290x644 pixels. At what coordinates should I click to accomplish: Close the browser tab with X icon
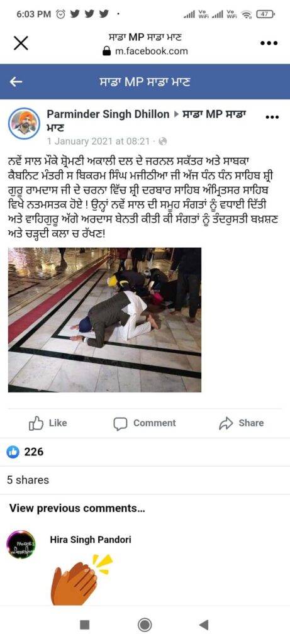click(x=21, y=43)
